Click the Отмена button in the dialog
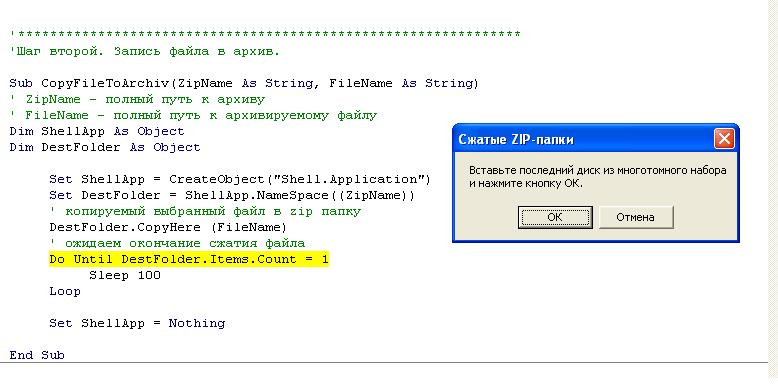 click(x=635, y=217)
